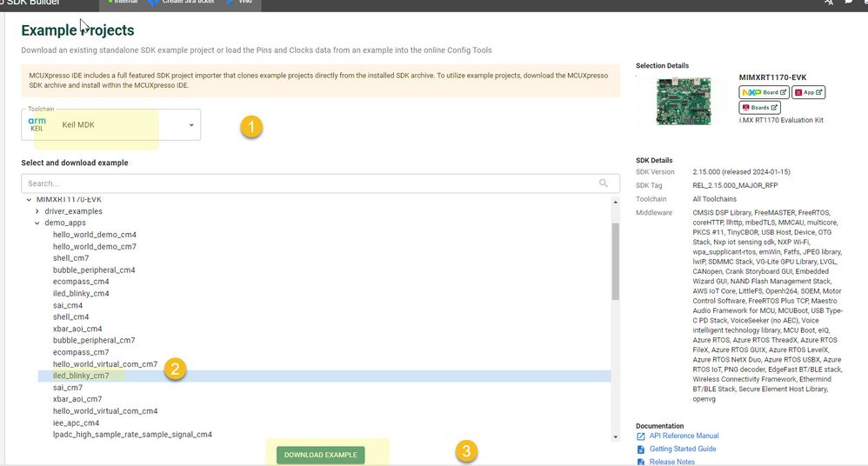
Task: Select hello_world_demo_cm4 example
Action: [x=95, y=235]
